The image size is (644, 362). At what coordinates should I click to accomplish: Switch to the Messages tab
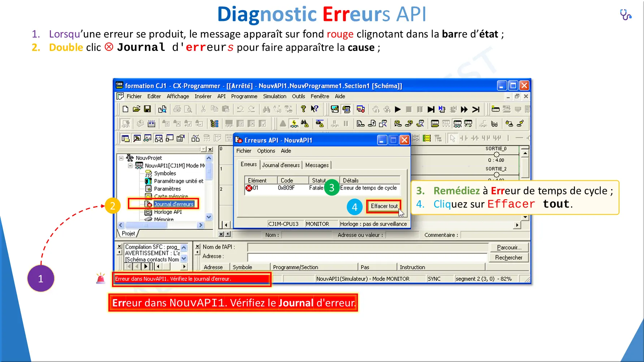point(317,165)
